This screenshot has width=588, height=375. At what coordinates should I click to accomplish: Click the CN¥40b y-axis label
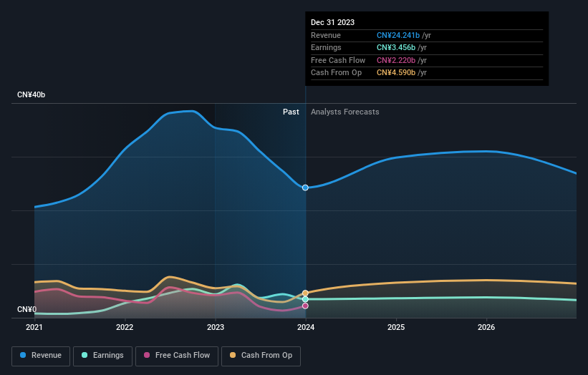tap(31, 94)
